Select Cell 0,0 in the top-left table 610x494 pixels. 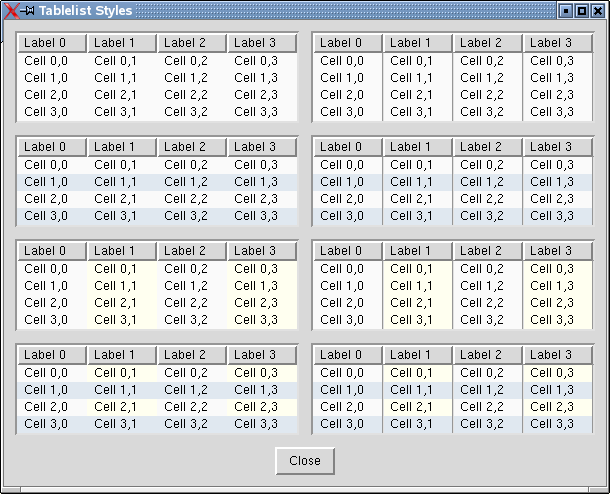[46, 61]
